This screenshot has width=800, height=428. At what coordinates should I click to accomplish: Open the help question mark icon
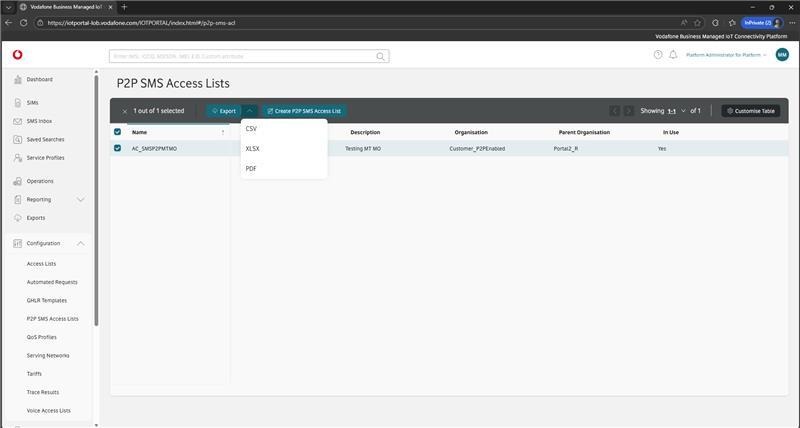click(x=658, y=55)
